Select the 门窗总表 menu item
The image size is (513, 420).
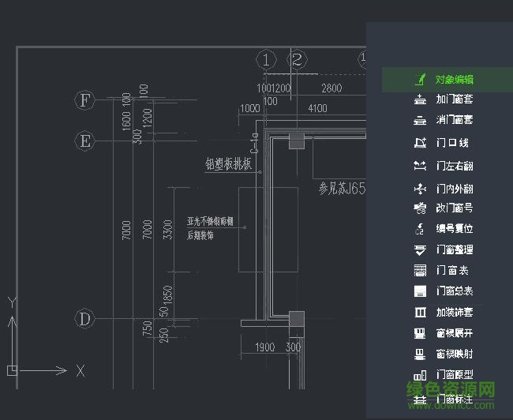[x=454, y=291]
